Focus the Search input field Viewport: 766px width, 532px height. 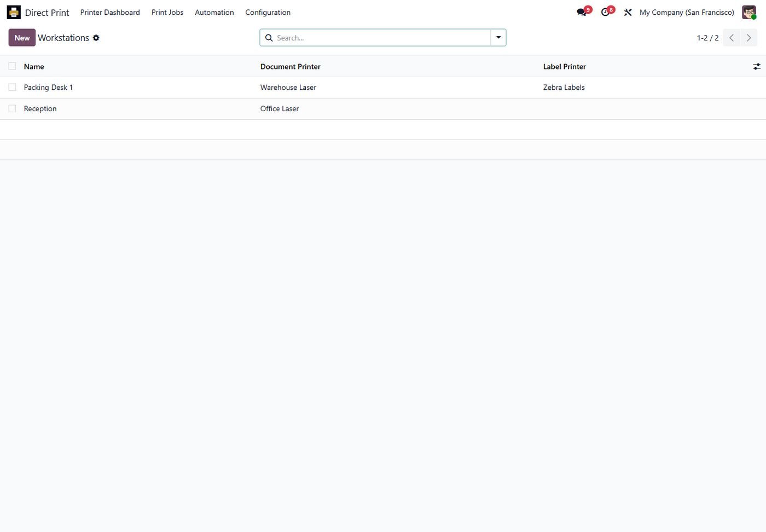382,38
